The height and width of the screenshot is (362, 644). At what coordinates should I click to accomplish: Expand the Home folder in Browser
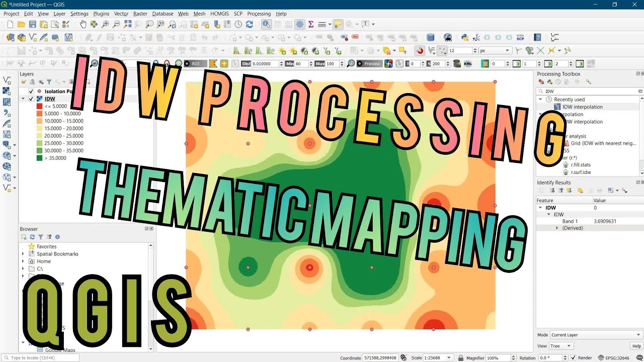[x=23, y=261]
